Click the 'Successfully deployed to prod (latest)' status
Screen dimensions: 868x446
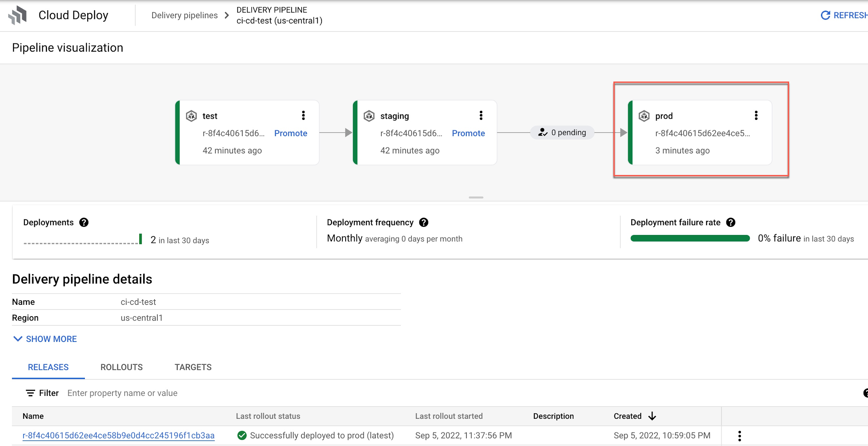(x=322, y=435)
